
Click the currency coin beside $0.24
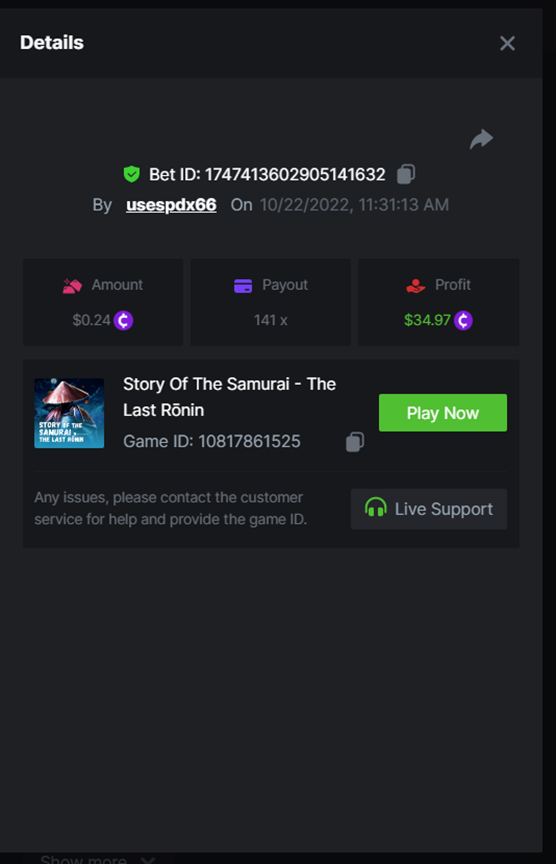pos(123,320)
